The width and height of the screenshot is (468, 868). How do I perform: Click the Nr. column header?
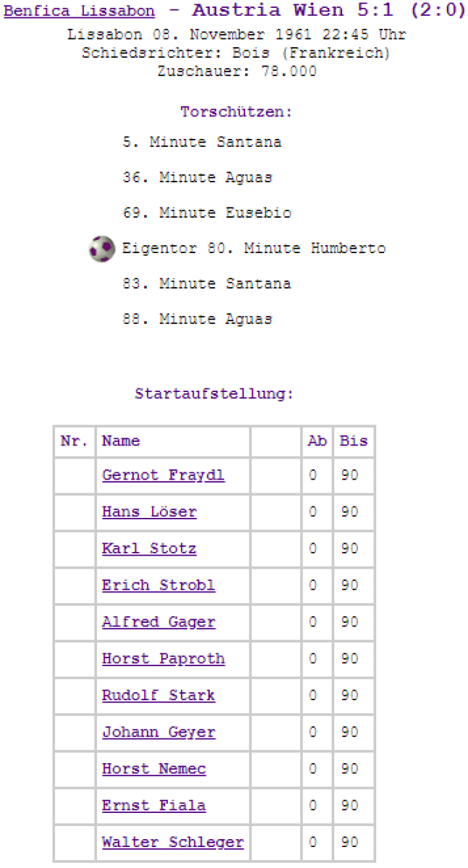coord(74,441)
